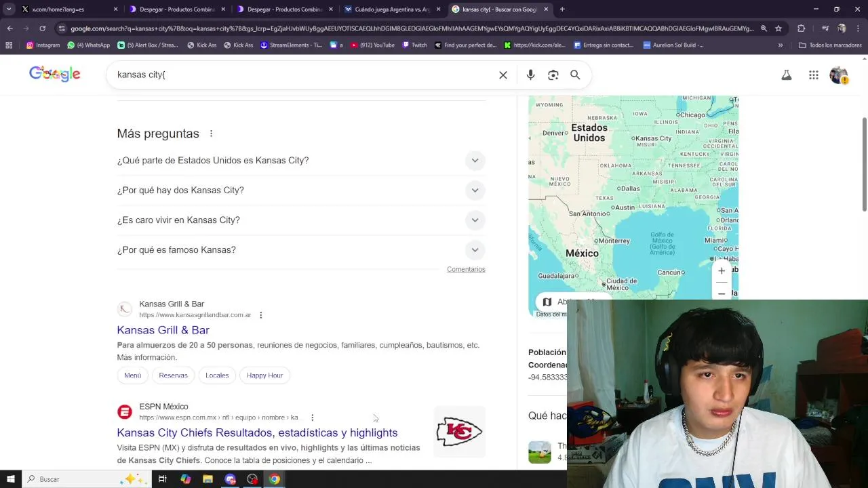Open the '(912) YouTube' bookmark
868x488 pixels.
coord(372,45)
